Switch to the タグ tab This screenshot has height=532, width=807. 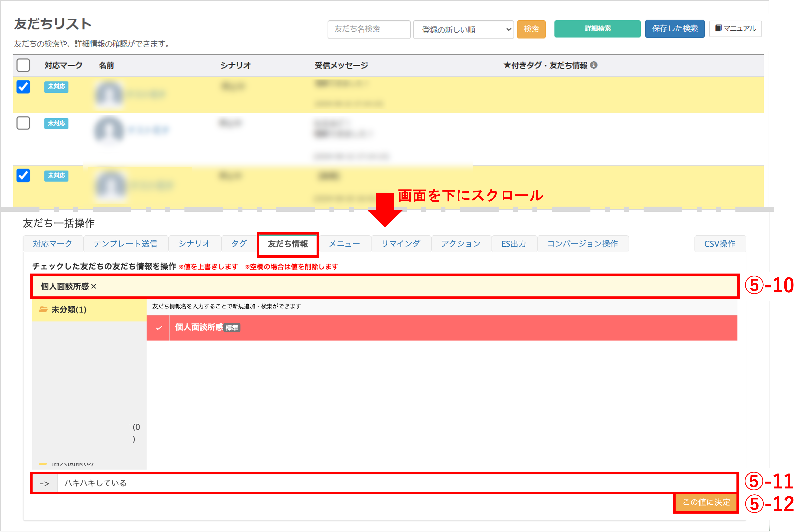coord(239,244)
